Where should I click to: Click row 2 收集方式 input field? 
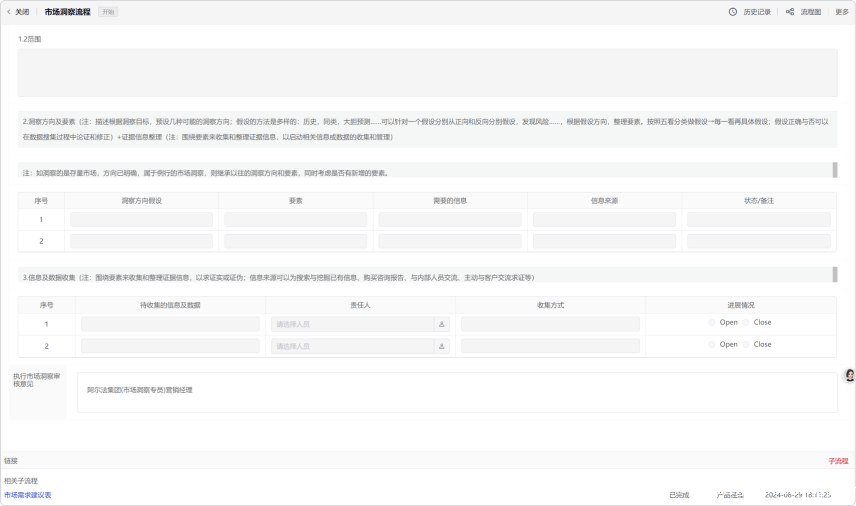[550, 346]
